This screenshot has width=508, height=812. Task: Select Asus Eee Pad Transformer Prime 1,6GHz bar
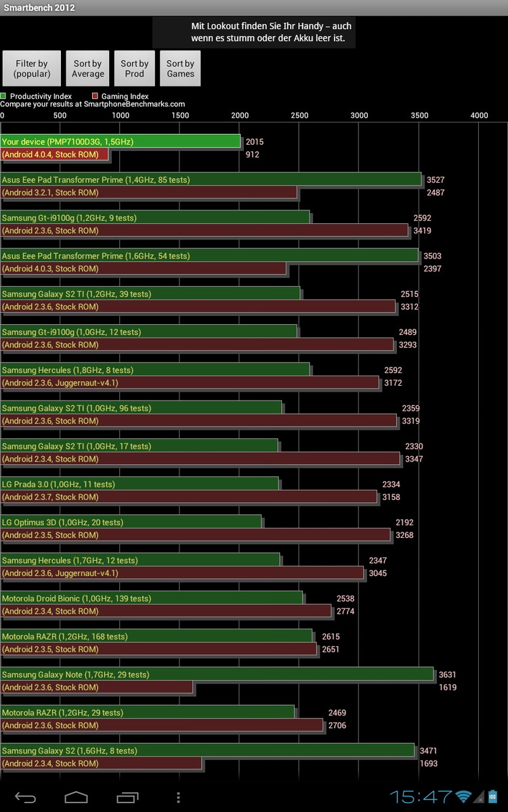coord(209,256)
